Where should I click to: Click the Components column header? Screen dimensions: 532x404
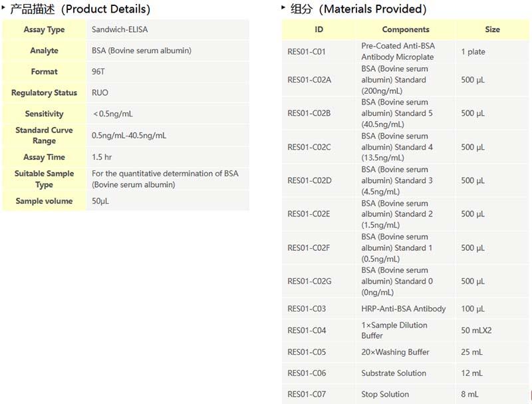coord(406,30)
